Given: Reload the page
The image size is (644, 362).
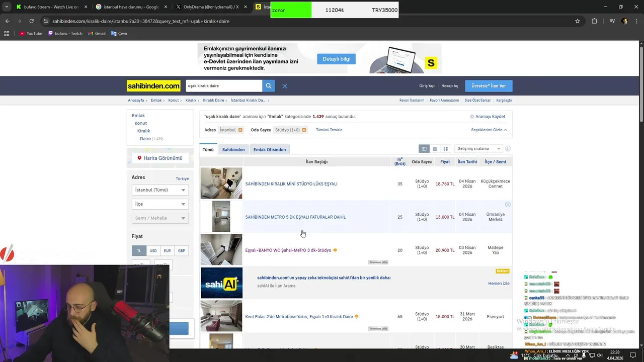Looking at the screenshot, I should click(31, 21).
